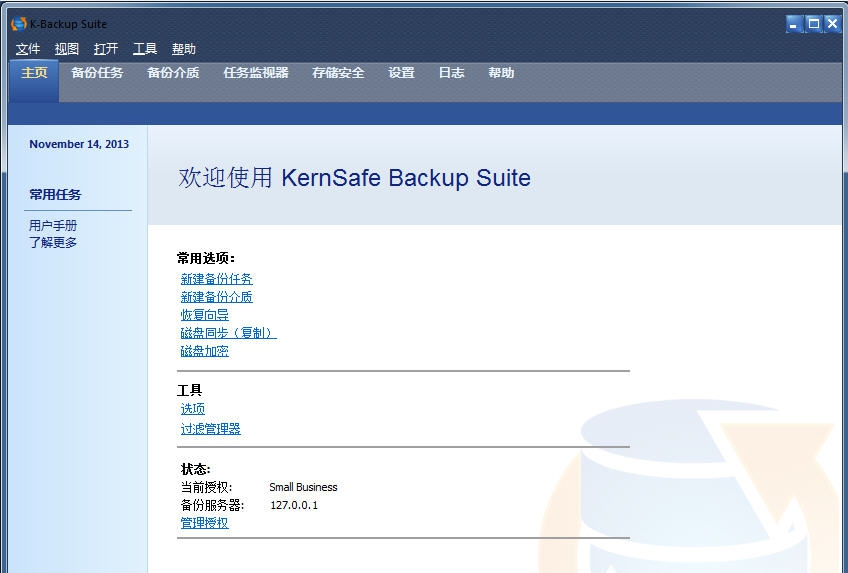Click the 新建备份任务 link
The width and height of the screenshot is (848, 573).
coord(216,279)
